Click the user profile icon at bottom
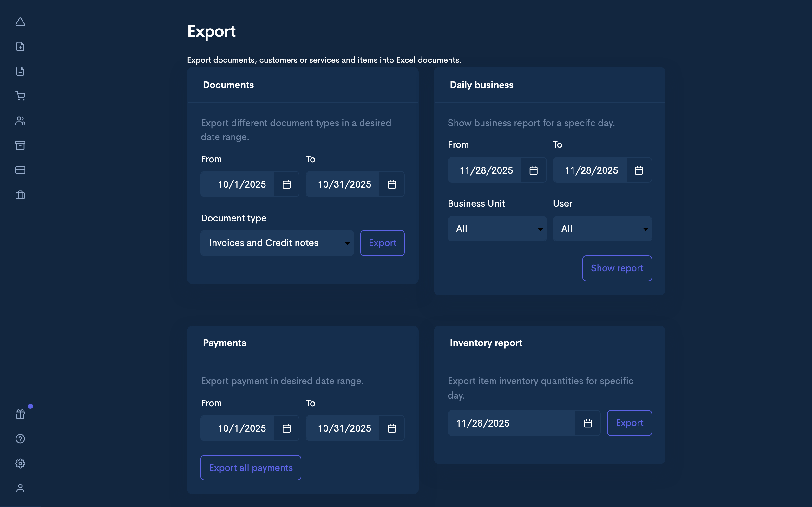The height and width of the screenshot is (507, 812). click(21, 488)
